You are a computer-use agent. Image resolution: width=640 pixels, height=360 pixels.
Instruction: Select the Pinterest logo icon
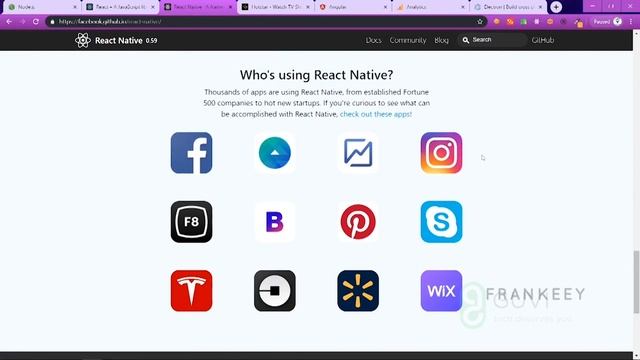coord(358,222)
